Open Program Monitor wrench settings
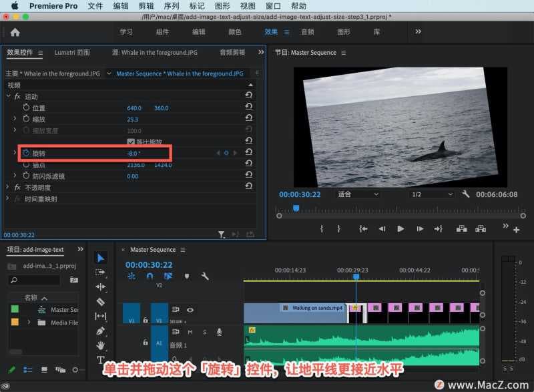The image size is (534, 392). point(466,194)
